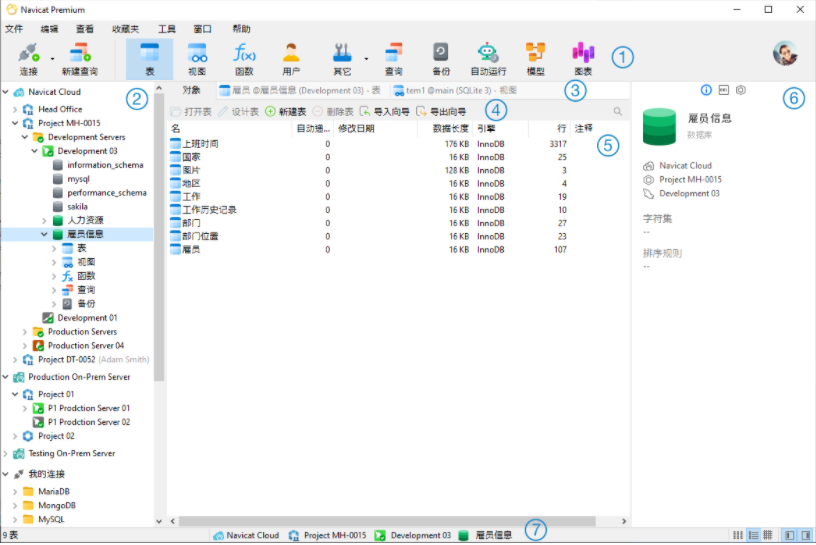
Task: Expand the 人力资源 database node
Action: pos(44,221)
